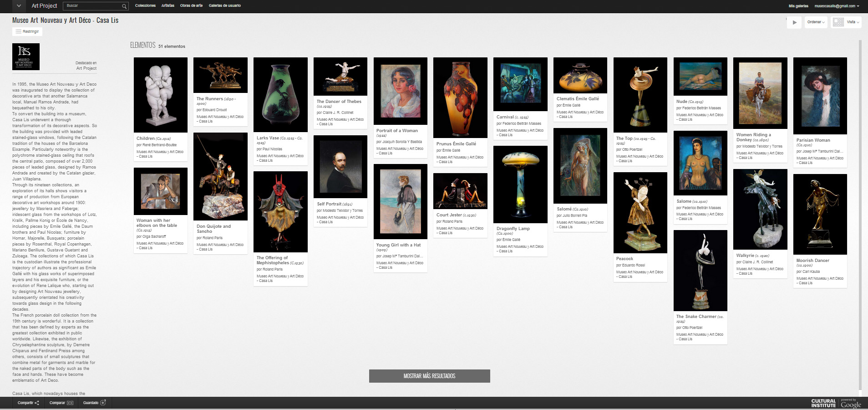Open the museocasalis account dropdown
Screen dimensions: 868x410
point(837,6)
